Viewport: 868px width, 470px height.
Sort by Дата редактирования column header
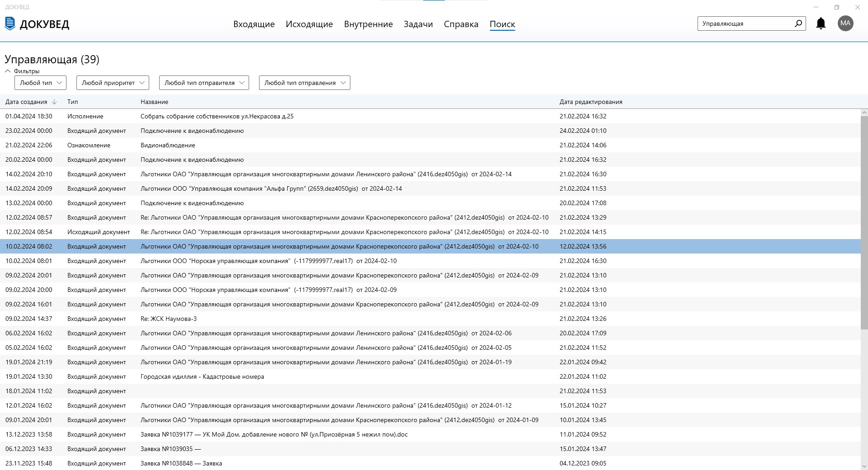click(x=591, y=102)
